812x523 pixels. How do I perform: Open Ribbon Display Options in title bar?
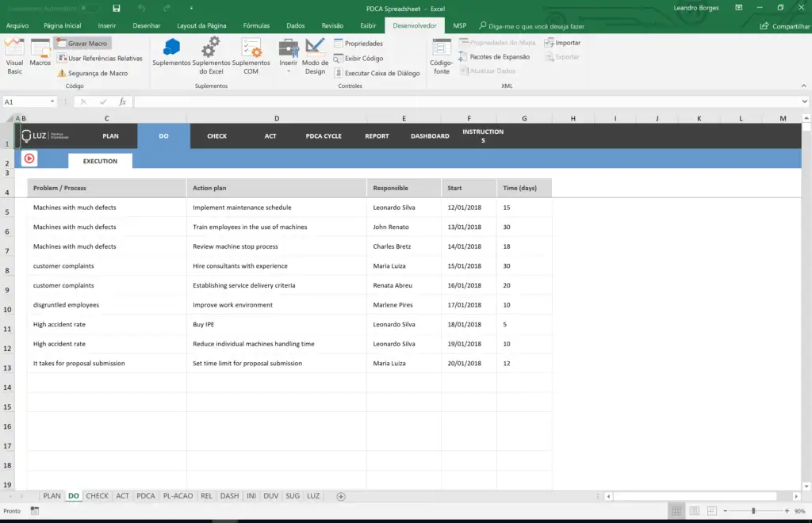738,8
